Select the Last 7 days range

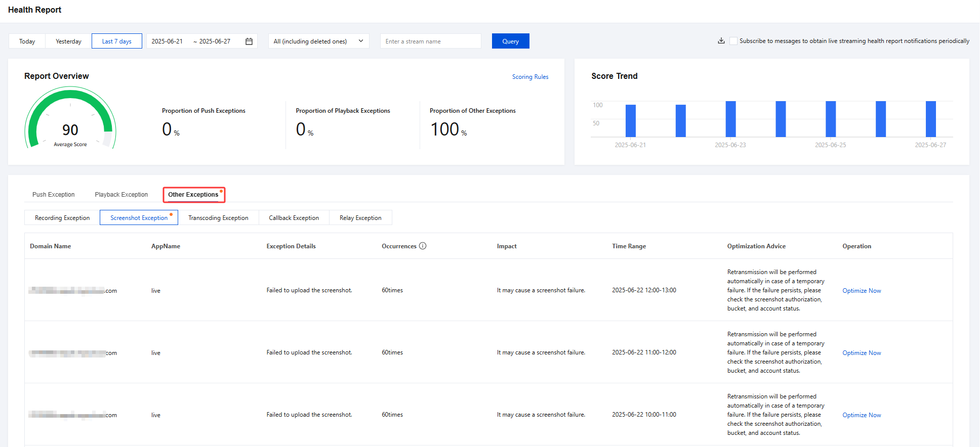[116, 41]
